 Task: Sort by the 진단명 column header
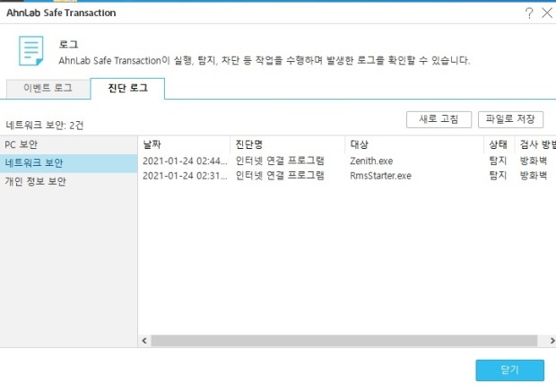tap(287, 144)
